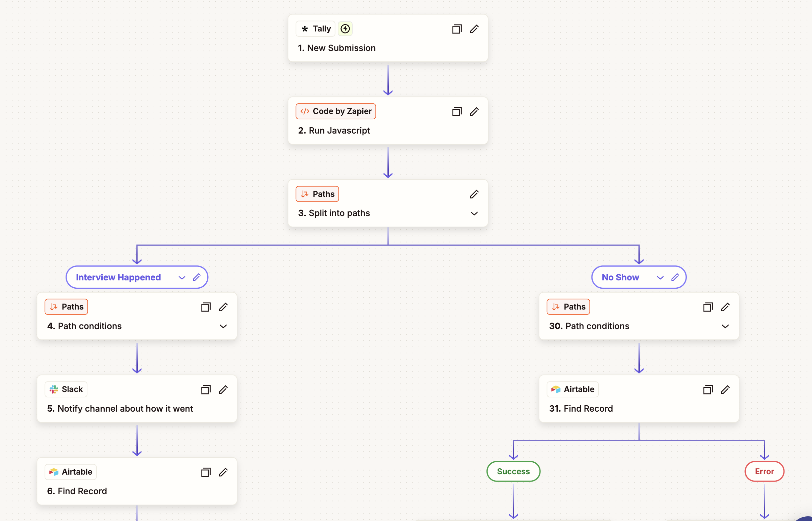Edit the New Submission step with pencil icon
The height and width of the screenshot is (521, 812).
click(474, 29)
